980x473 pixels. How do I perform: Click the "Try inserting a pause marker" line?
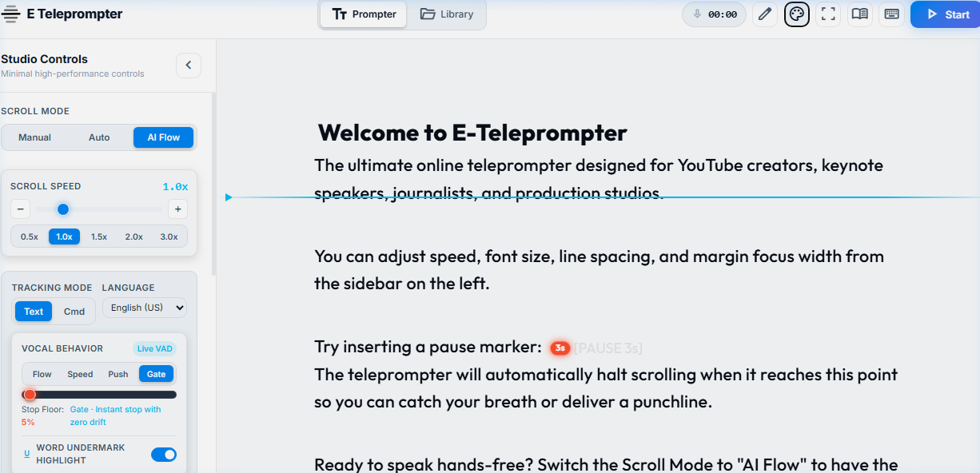point(428,347)
